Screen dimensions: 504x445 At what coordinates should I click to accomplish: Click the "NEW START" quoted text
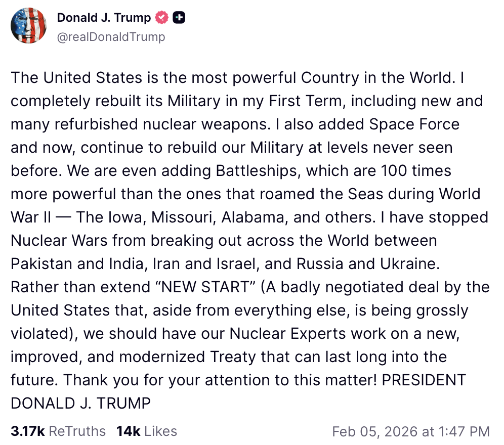pyautogui.click(x=207, y=287)
